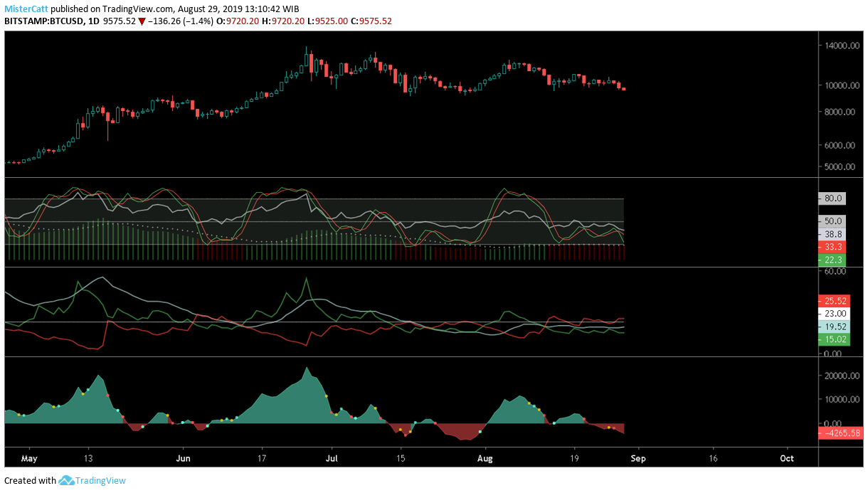Click the 20000.00 axis label on bottom pane
The width and height of the screenshot is (868, 493).
pyautogui.click(x=842, y=376)
